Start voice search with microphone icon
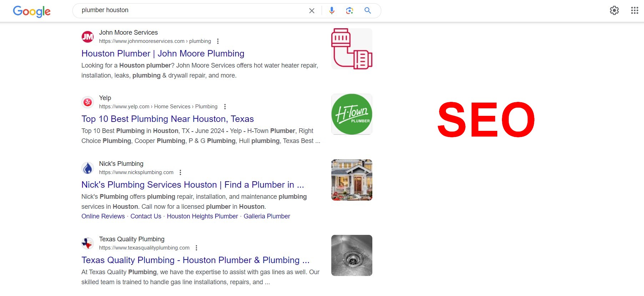Image resolution: width=644 pixels, height=296 pixels. click(332, 11)
